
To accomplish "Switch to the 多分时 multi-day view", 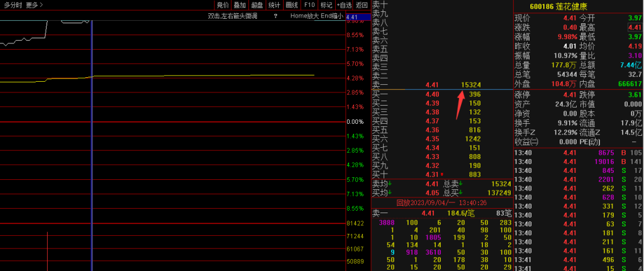I will click(x=13, y=5).
